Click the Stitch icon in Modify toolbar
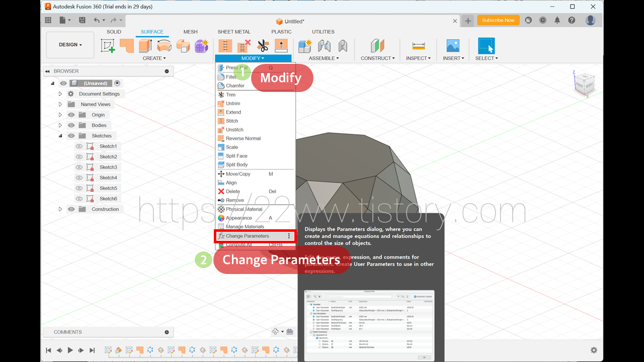644x362 pixels. [225, 46]
